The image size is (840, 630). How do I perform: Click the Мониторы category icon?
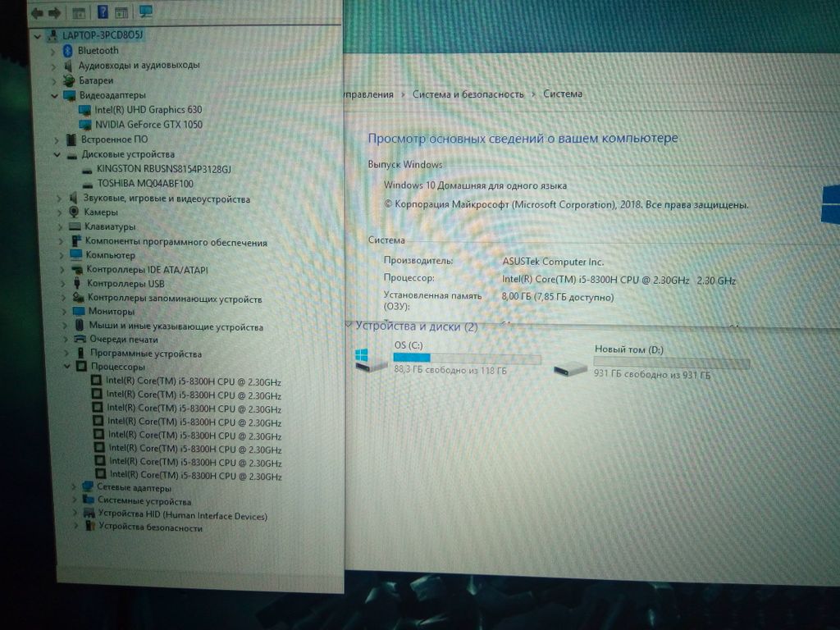click(x=79, y=311)
